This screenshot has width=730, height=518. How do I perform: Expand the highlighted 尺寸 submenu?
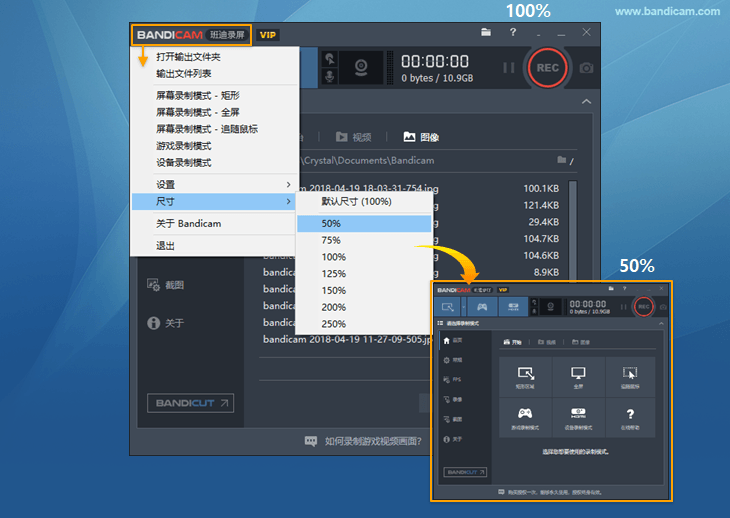click(x=214, y=202)
